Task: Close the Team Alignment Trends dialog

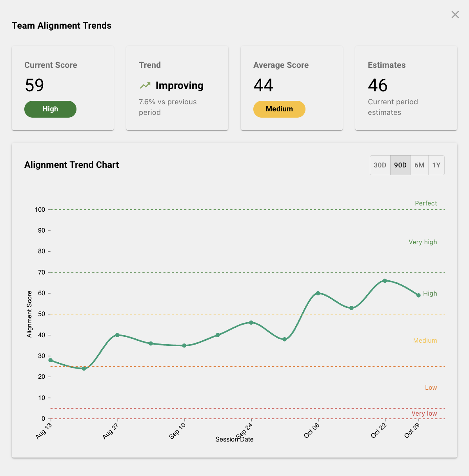Action: click(x=455, y=15)
